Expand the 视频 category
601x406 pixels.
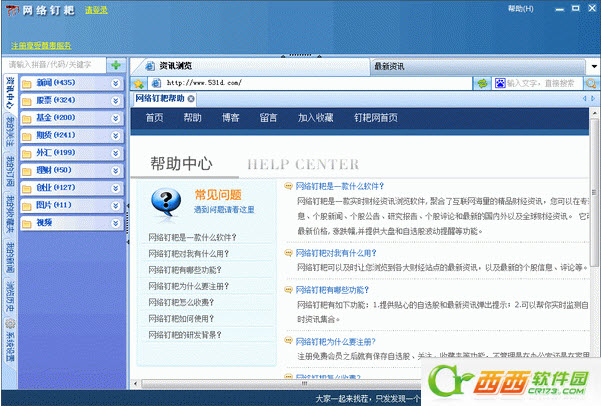[x=115, y=223]
